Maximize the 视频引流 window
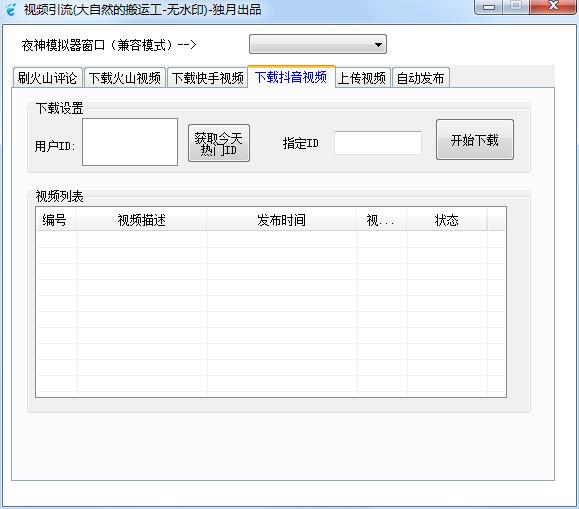The height and width of the screenshot is (509, 579). coord(516,7)
